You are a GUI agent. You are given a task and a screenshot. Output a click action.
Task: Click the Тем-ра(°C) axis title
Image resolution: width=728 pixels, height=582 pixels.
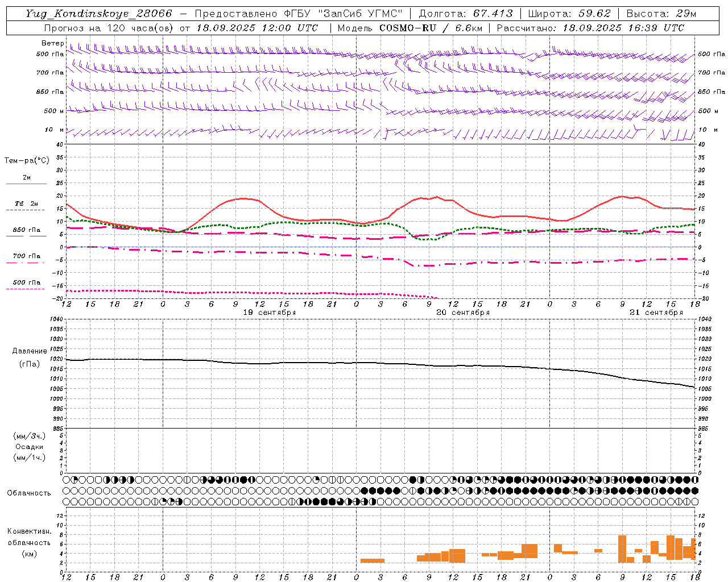(27, 161)
